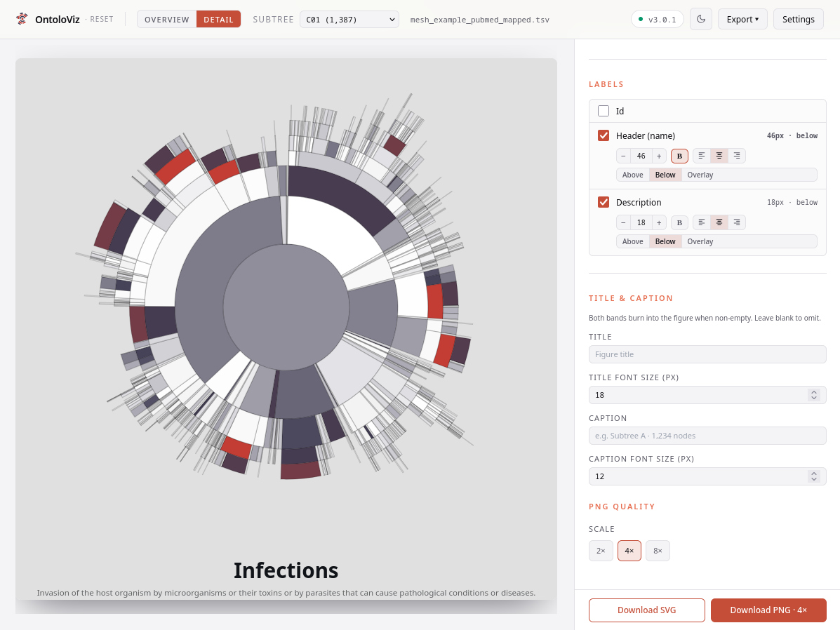Click Description font size value 18
This screenshot has width=840, height=630.
641,222
